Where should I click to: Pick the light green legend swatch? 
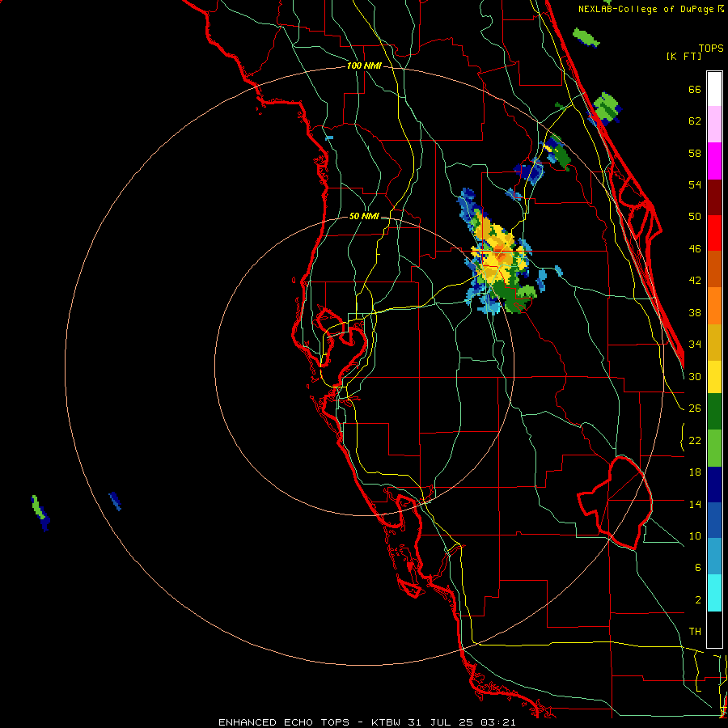pyautogui.click(x=714, y=448)
